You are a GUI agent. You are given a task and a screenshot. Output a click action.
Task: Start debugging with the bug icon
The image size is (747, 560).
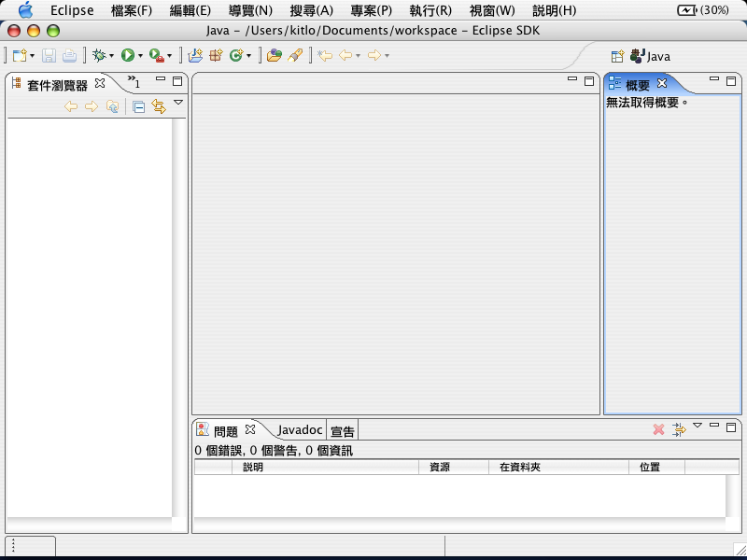[99, 56]
